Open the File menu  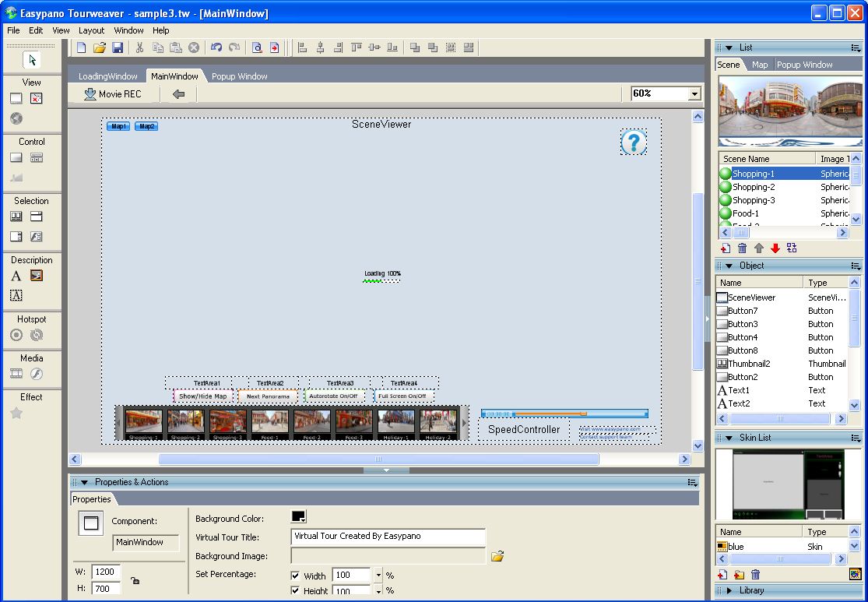pos(13,30)
